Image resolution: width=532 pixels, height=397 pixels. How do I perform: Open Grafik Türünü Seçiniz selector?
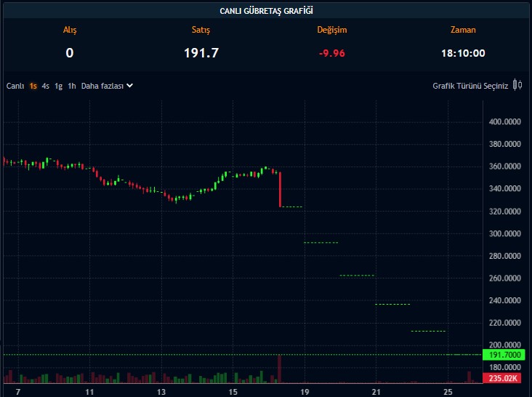tap(470, 86)
